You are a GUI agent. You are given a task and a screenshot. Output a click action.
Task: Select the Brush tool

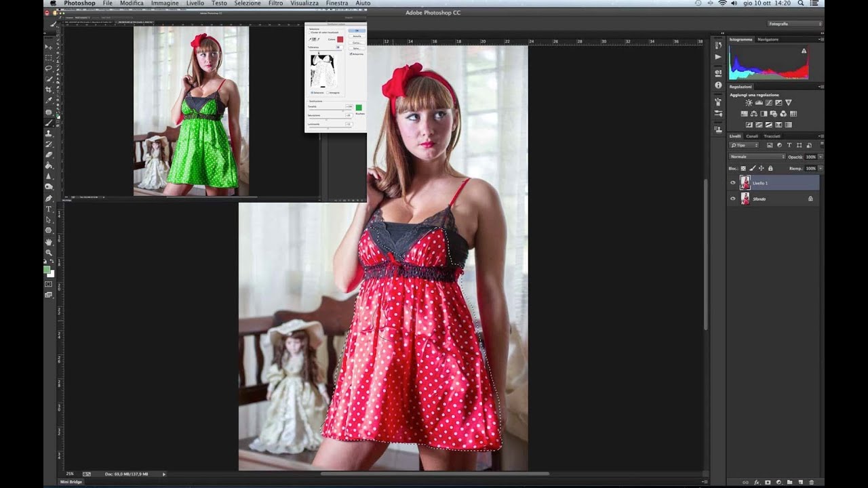click(49, 123)
